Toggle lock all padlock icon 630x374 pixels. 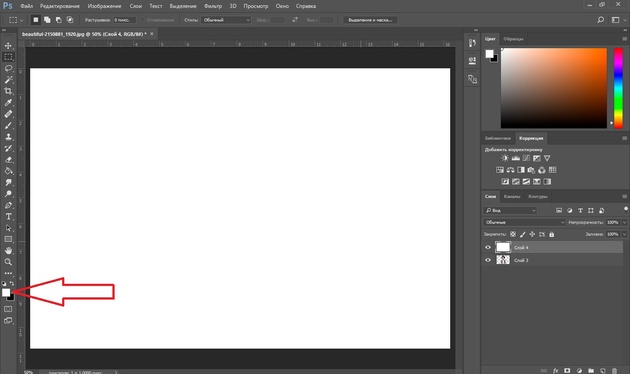(551, 234)
